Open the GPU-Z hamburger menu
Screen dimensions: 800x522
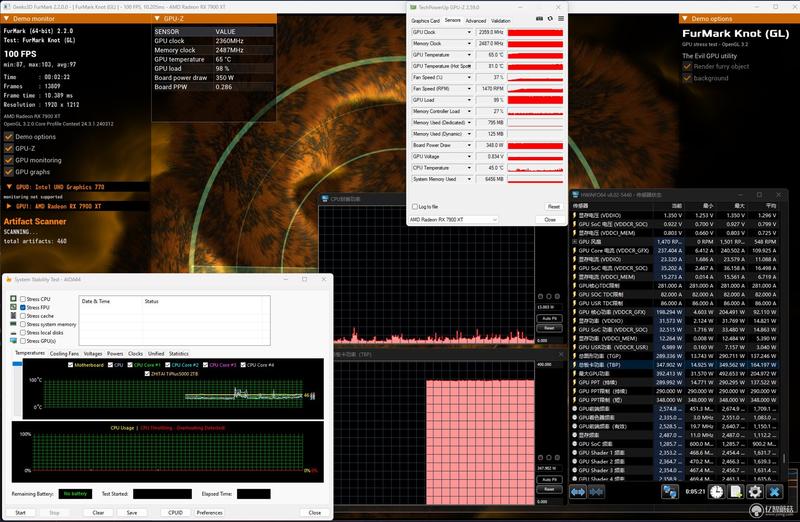[561, 19]
